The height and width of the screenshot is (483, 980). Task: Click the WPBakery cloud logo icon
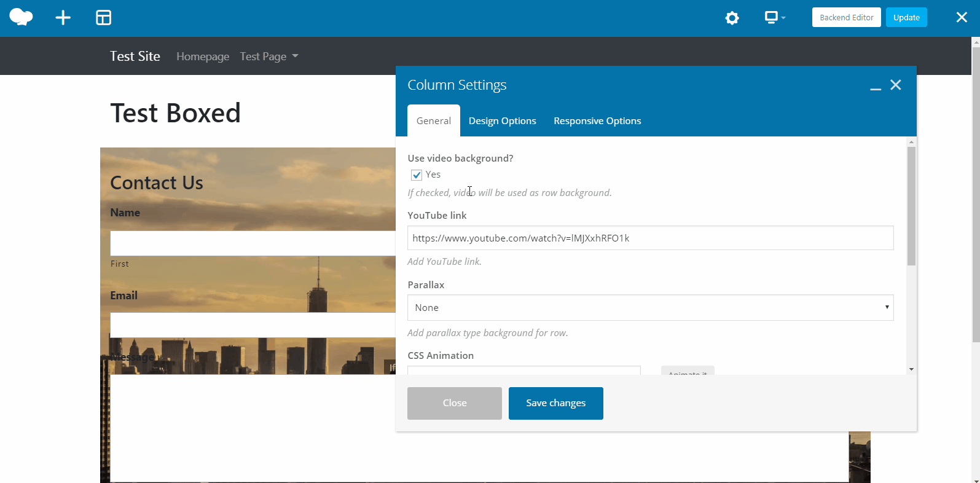(x=21, y=17)
